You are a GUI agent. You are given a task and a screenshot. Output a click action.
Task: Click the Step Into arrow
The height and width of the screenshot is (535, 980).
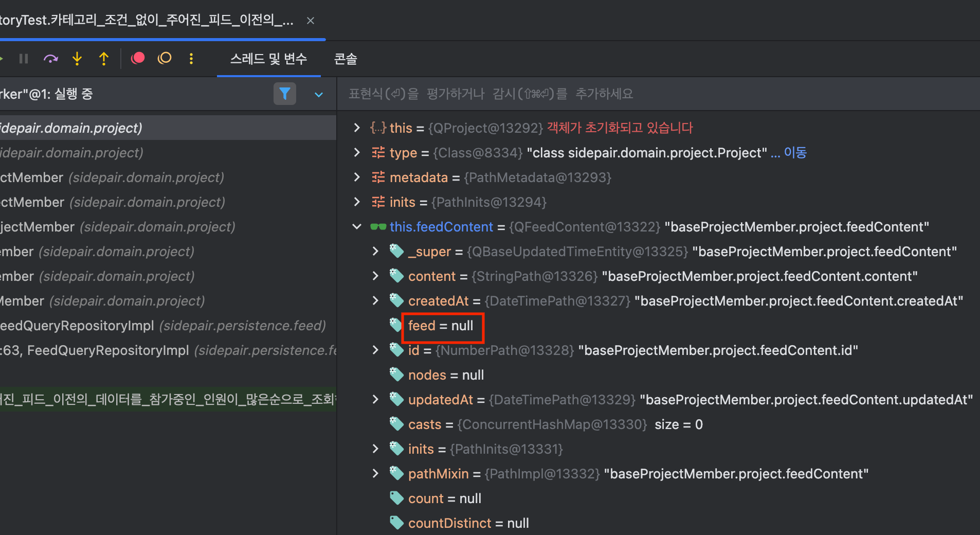click(x=77, y=59)
